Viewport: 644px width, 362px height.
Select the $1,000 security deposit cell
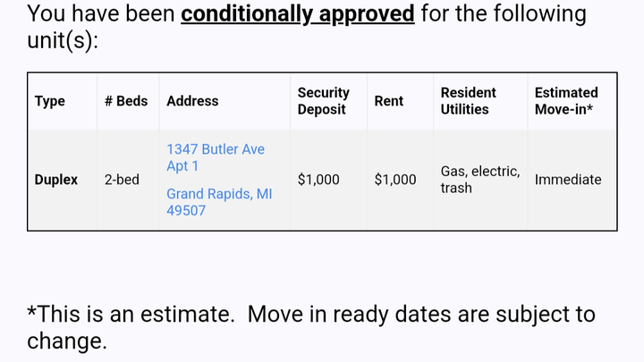(318, 180)
